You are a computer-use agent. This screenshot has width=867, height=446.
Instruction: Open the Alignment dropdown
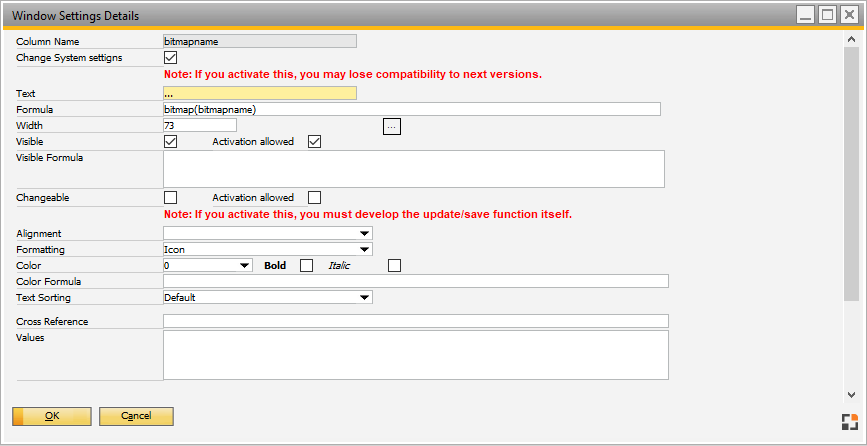click(364, 234)
